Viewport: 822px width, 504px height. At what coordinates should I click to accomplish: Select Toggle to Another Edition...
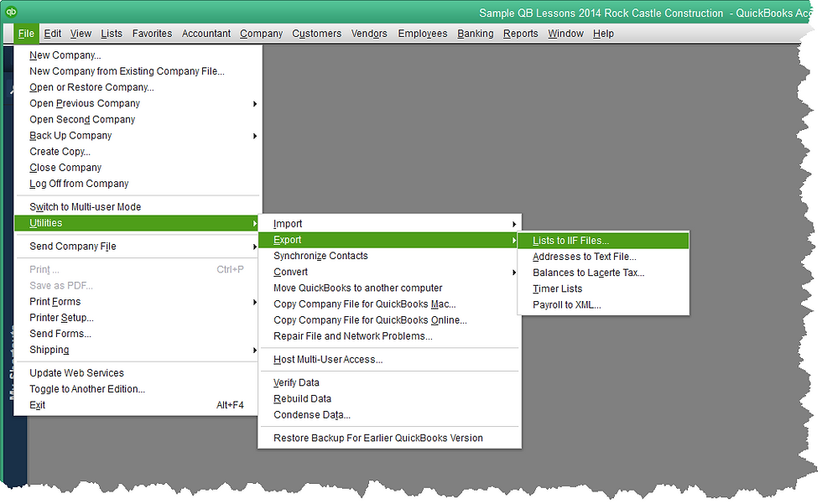[x=138, y=389]
